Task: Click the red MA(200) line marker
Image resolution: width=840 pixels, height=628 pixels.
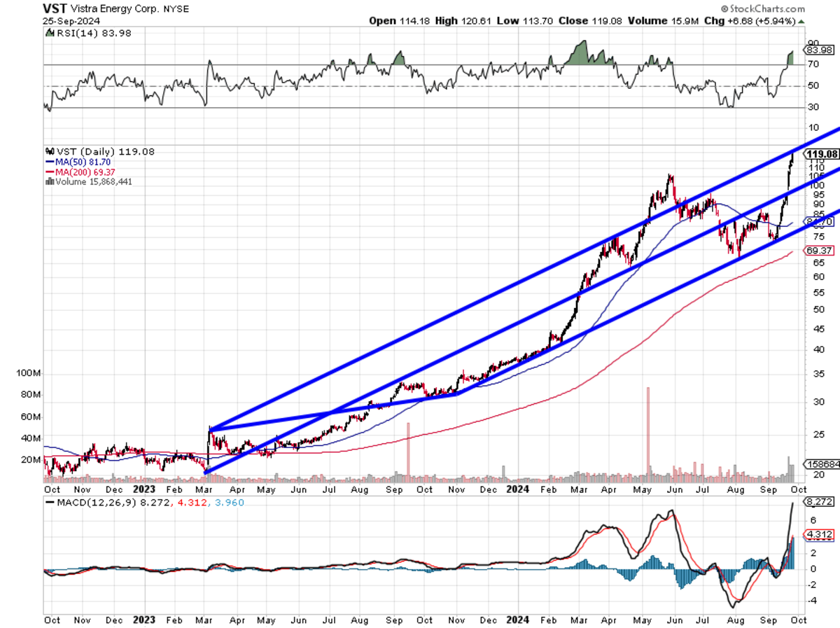Action: coord(49,171)
